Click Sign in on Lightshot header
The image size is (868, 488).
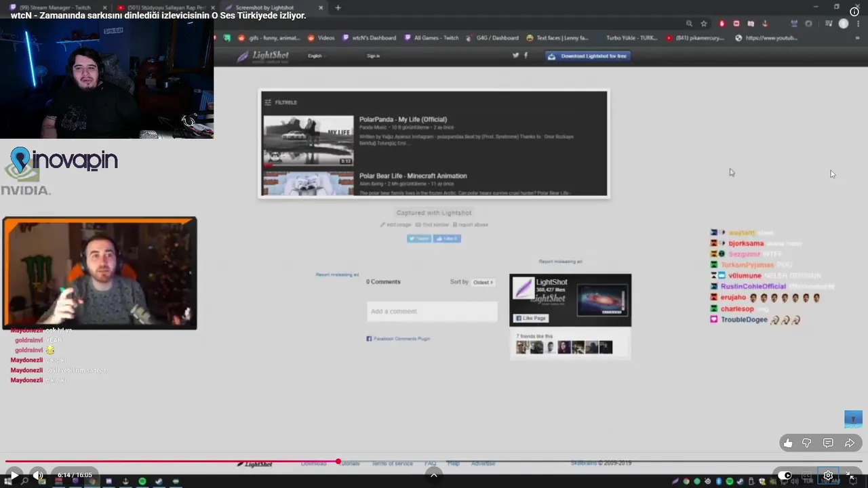pos(373,56)
